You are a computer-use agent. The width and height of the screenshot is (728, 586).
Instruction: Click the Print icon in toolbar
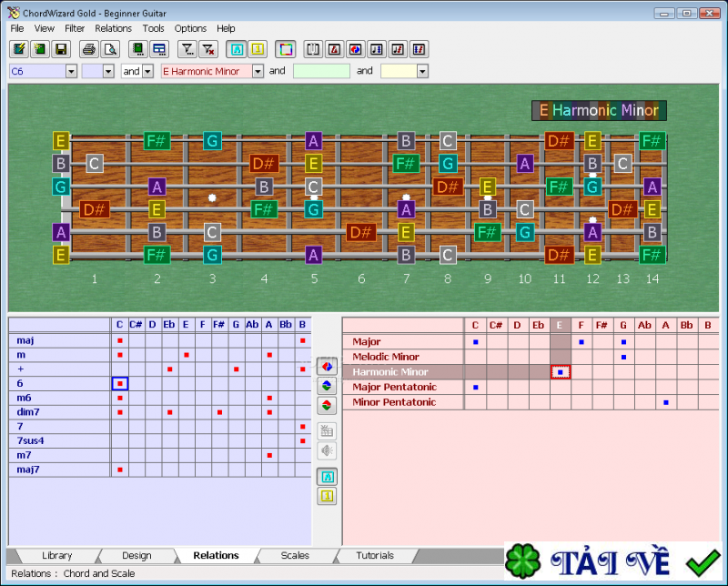89,49
